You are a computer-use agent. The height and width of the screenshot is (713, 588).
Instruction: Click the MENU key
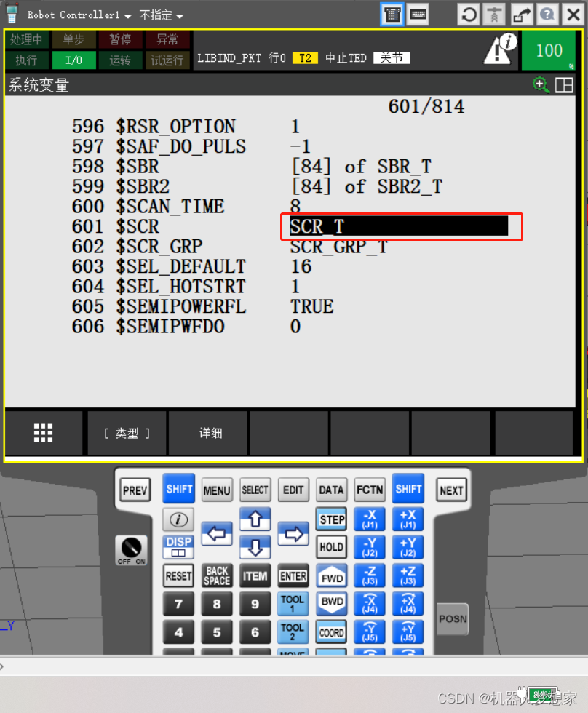[217, 490]
